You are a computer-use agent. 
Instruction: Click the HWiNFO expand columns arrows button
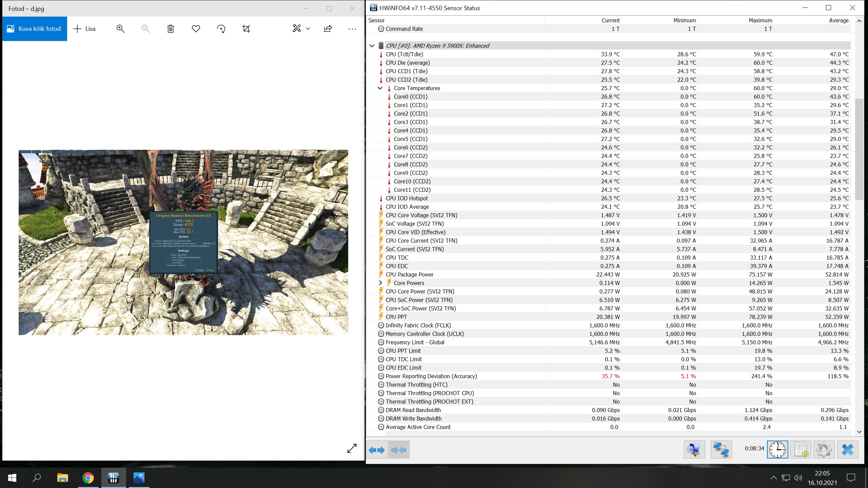(x=377, y=450)
